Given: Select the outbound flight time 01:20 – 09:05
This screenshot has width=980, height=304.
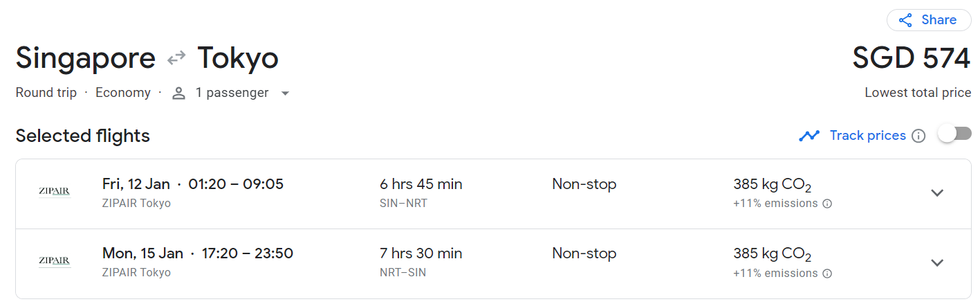Looking at the screenshot, I should tap(236, 184).
